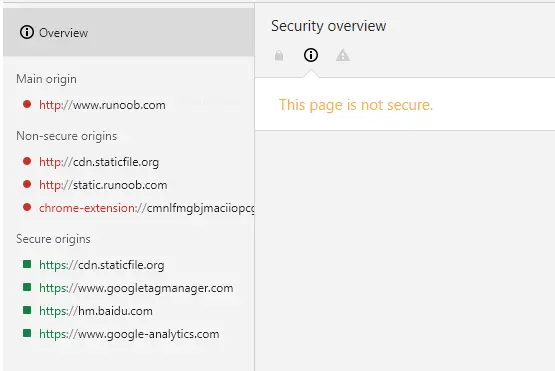Select http://static.runoob.com origin
555x371 pixels.
point(103,185)
